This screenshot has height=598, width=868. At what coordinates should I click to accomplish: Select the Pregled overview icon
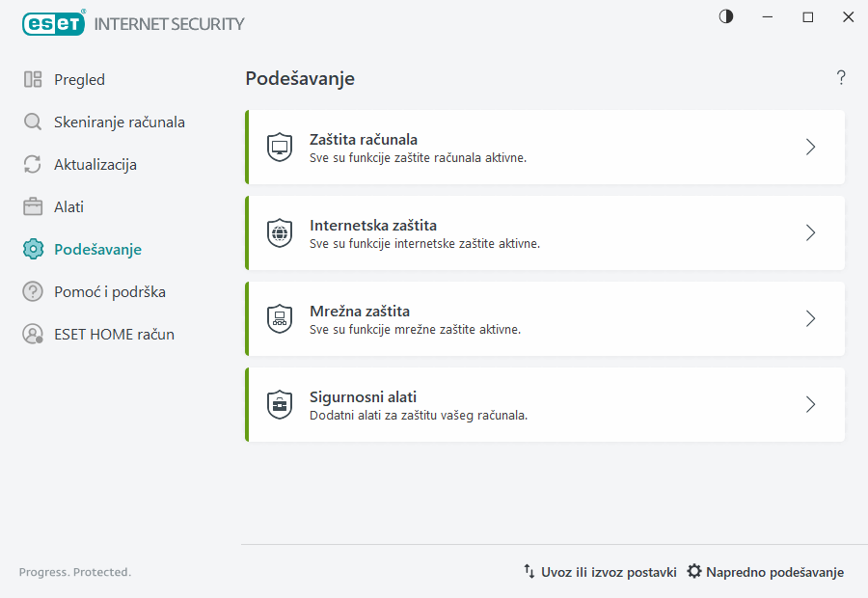tap(33, 79)
